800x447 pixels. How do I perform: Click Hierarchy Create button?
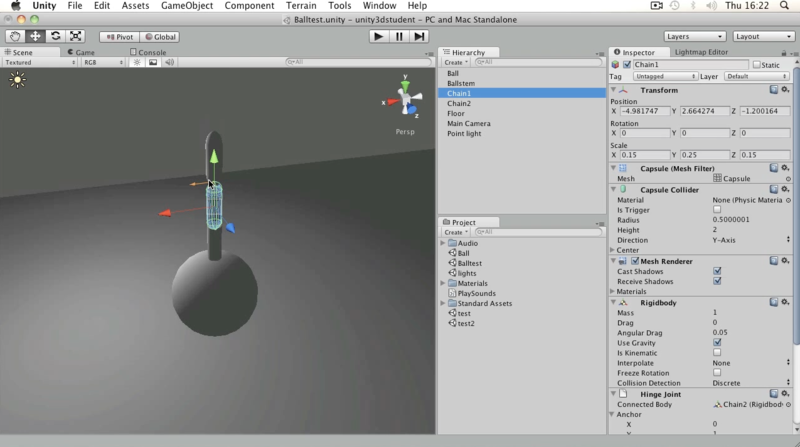tap(456, 62)
